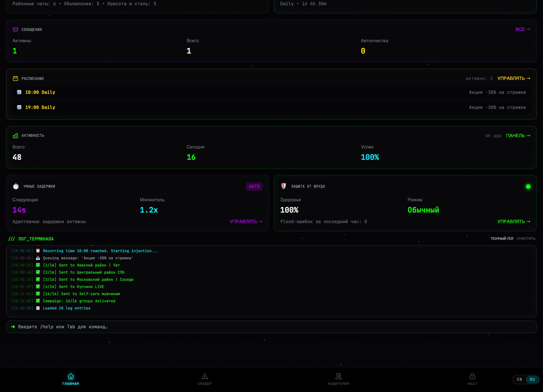The height and width of the screenshot is (392, 543).
Task: Open the Vault tab
Action: (x=472, y=379)
